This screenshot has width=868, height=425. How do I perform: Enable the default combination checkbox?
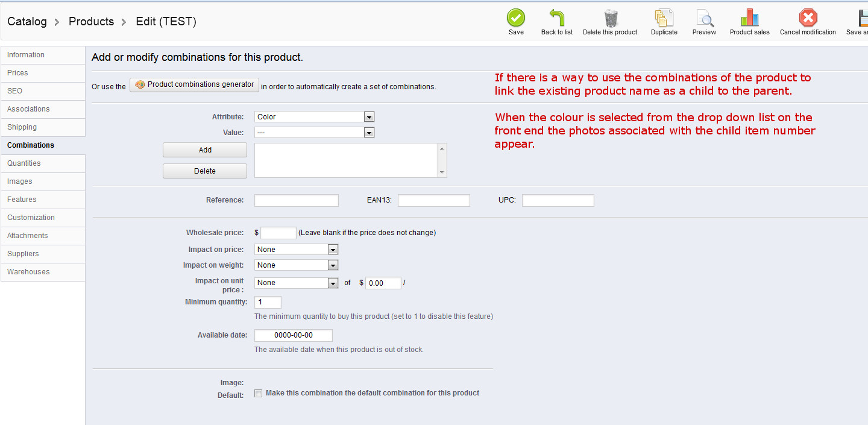pyautogui.click(x=259, y=393)
